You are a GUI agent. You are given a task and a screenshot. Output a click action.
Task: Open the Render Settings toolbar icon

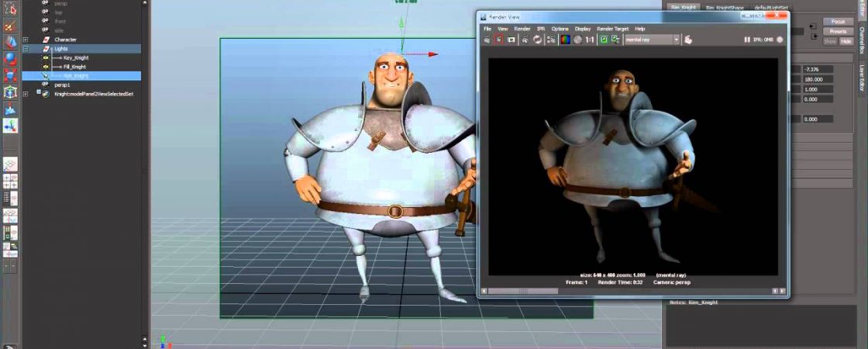551,40
